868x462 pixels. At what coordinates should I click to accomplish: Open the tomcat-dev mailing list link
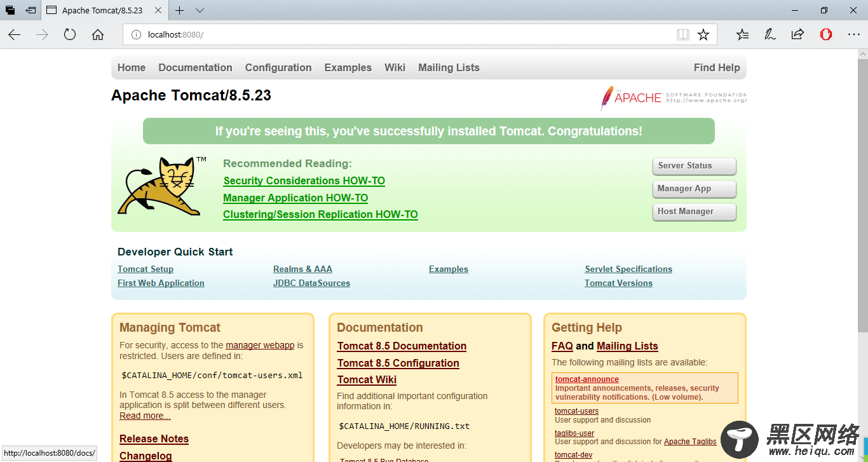pos(573,455)
